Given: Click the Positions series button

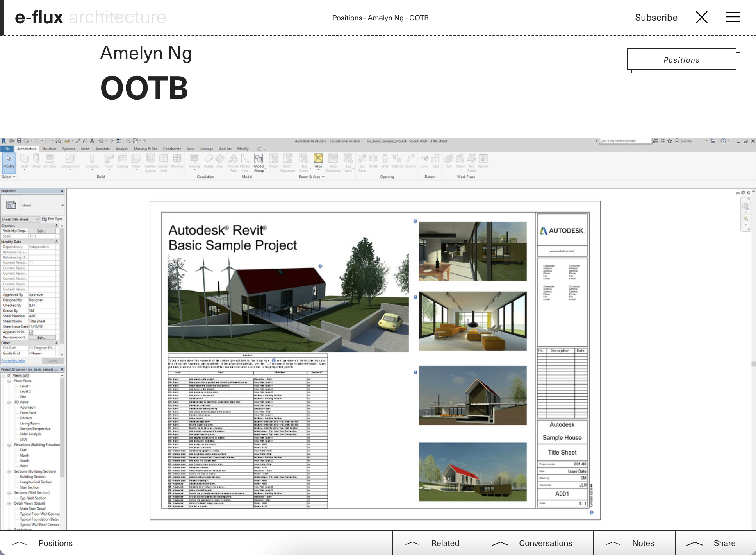Looking at the screenshot, I should (681, 60).
